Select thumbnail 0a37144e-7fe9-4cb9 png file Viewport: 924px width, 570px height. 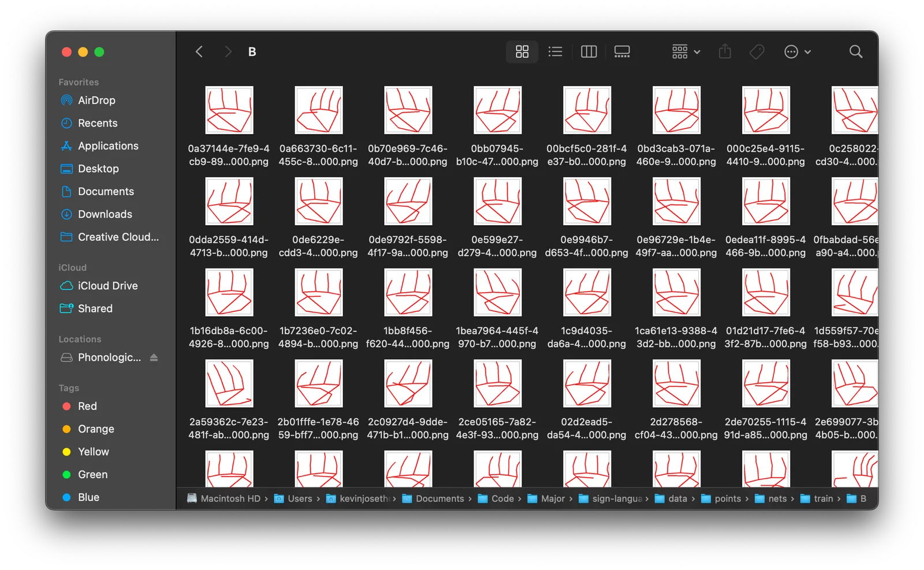pyautogui.click(x=229, y=110)
